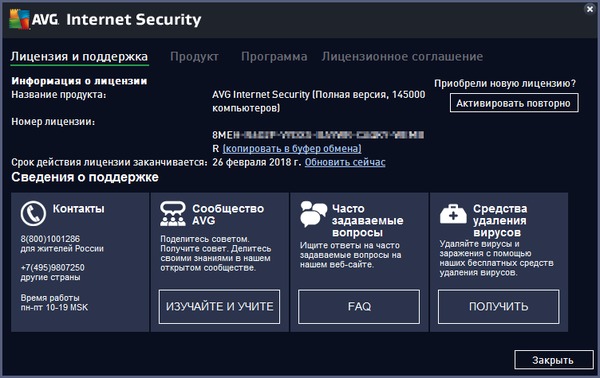This screenshot has width=600, height=378.
Task: Click the AVG logo in the title bar
Action: point(34,19)
